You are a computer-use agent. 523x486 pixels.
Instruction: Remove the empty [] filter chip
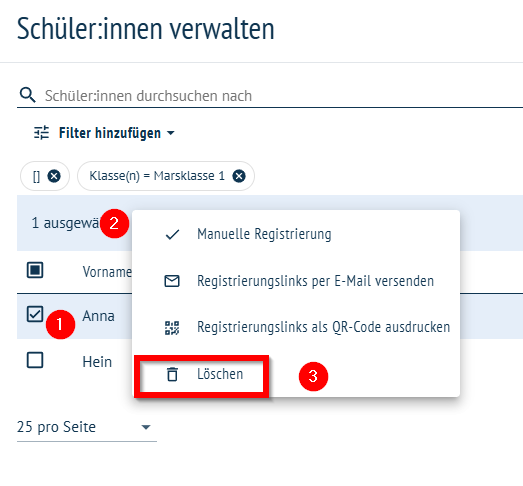pyautogui.click(x=54, y=176)
